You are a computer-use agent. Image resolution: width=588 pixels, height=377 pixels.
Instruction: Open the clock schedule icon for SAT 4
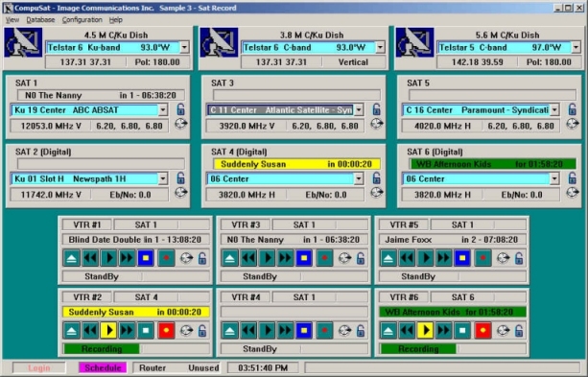pos(377,193)
